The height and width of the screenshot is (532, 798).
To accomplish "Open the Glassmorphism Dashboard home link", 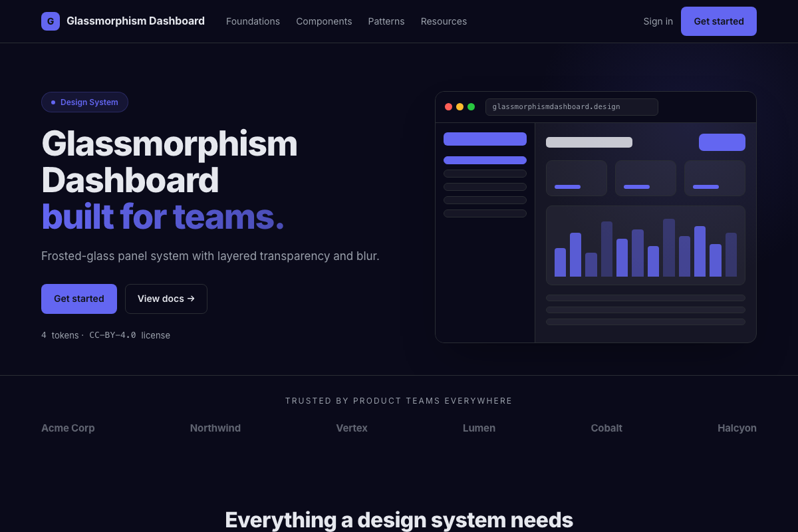I will 123,21.
